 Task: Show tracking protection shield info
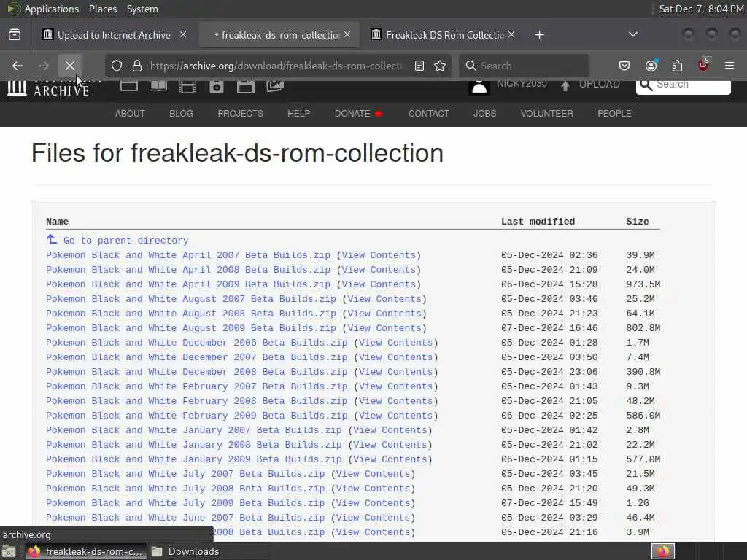(117, 66)
